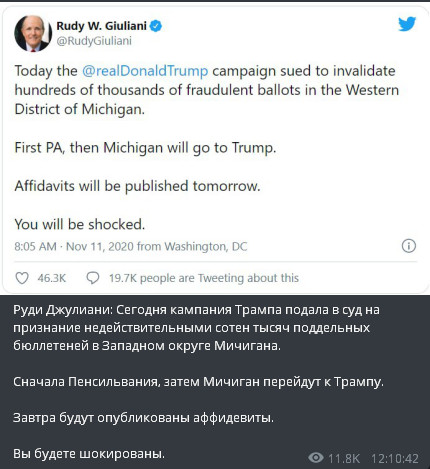The height and width of the screenshot is (469, 430).
Task: Open the 8:05 AM Nov 11, 2020 timestamp
Action: pyautogui.click(x=131, y=246)
